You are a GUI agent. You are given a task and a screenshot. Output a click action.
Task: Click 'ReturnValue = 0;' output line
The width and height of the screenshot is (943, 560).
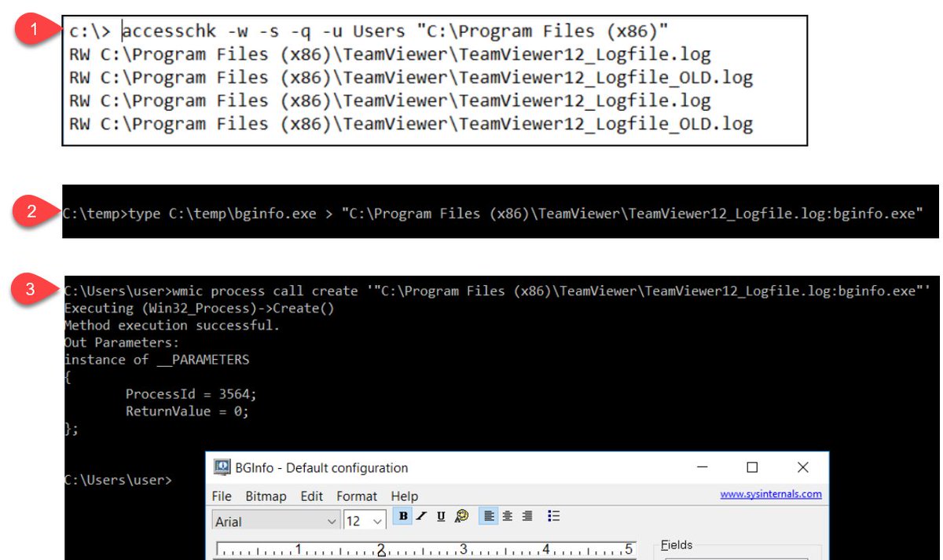[187, 412]
